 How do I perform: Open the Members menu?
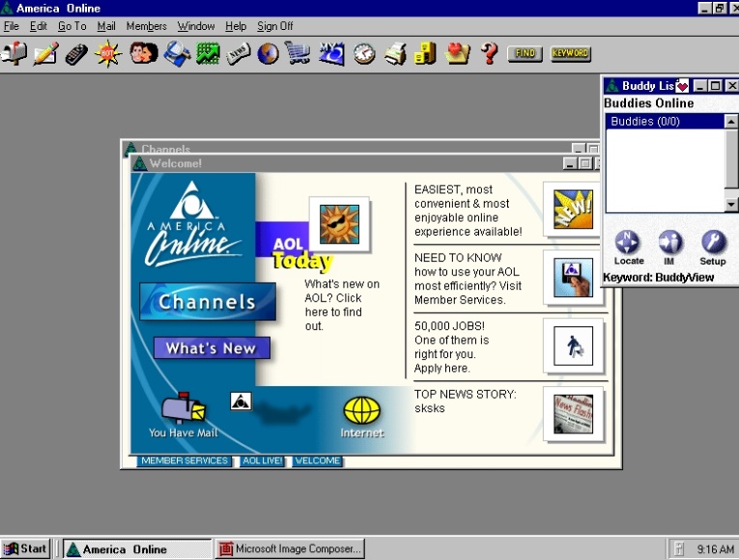(146, 26)
